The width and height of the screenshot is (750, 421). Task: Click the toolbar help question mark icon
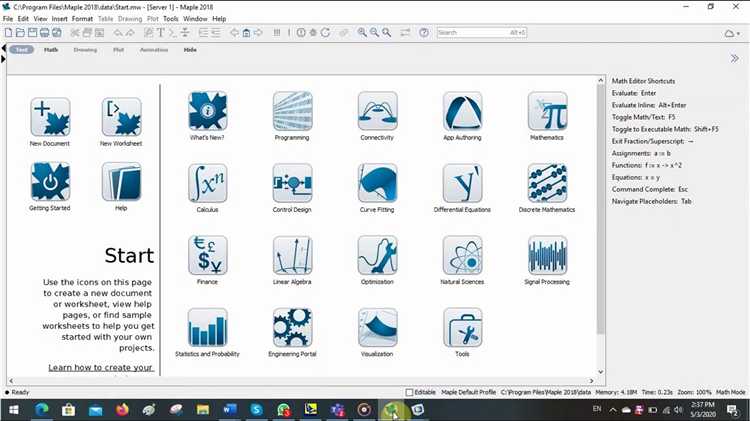424,33
